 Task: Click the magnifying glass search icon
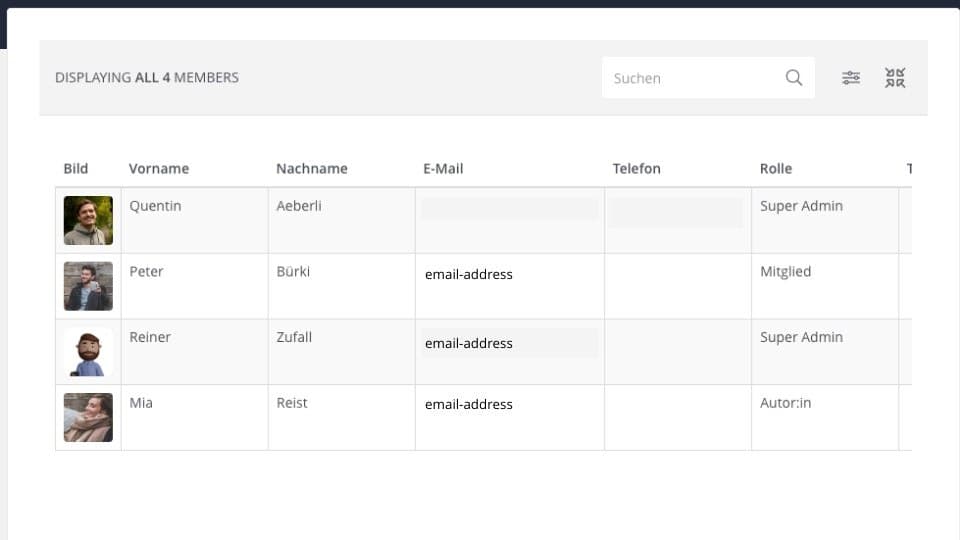793,78
